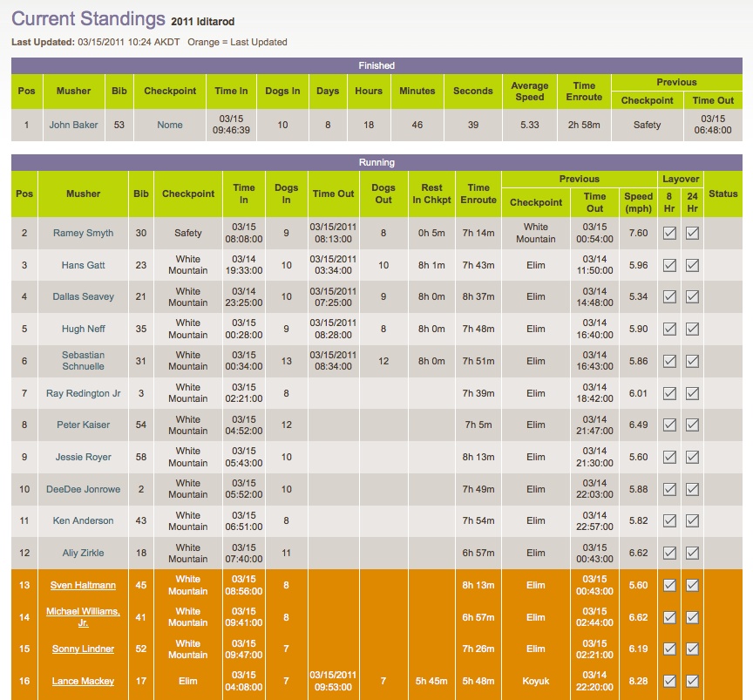The image size is (753, 700).
Task: Click Hans Gatt's 8 Hr layover checkbox
Action: 669,265
